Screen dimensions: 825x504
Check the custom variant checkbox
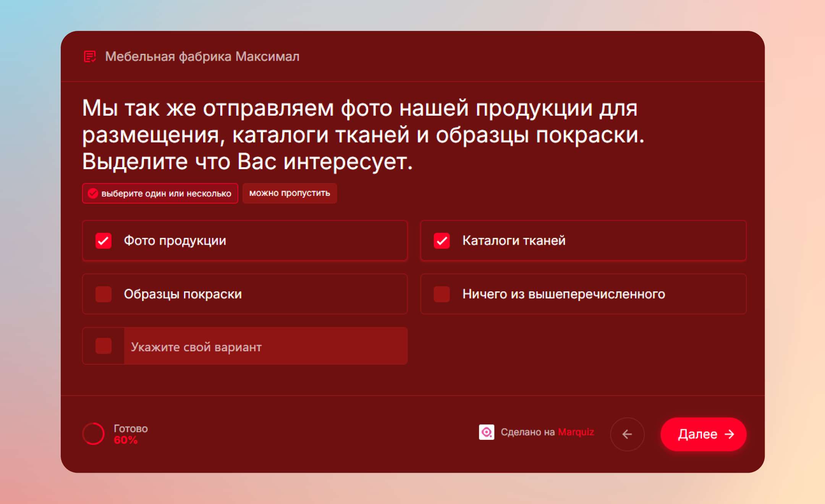(104, 346)
